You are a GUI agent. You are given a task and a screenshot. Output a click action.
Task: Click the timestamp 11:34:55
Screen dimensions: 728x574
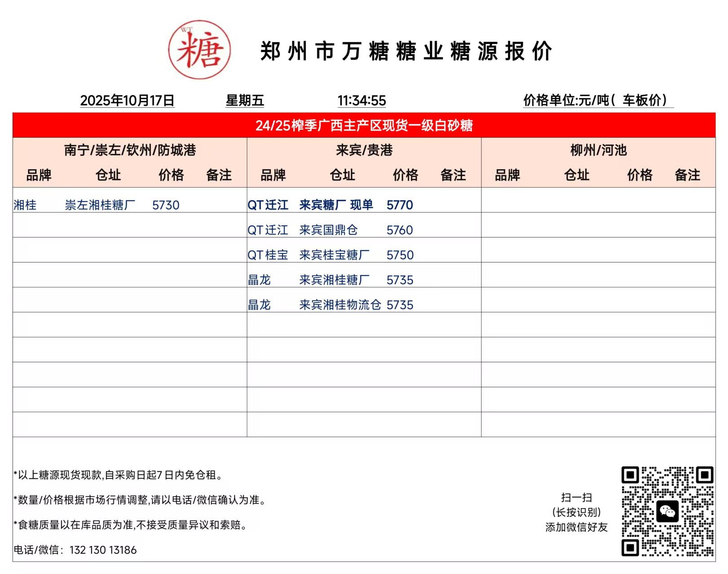point(362,101)
